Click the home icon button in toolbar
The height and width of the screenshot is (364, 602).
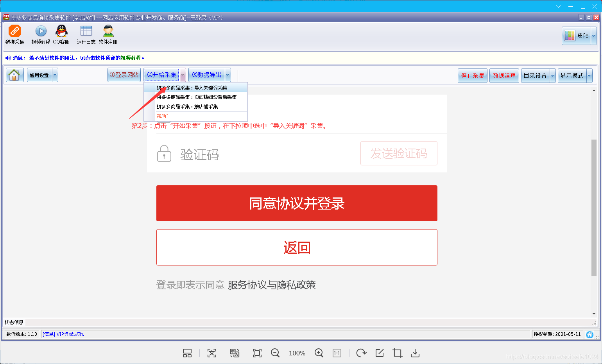coord(14,75)
